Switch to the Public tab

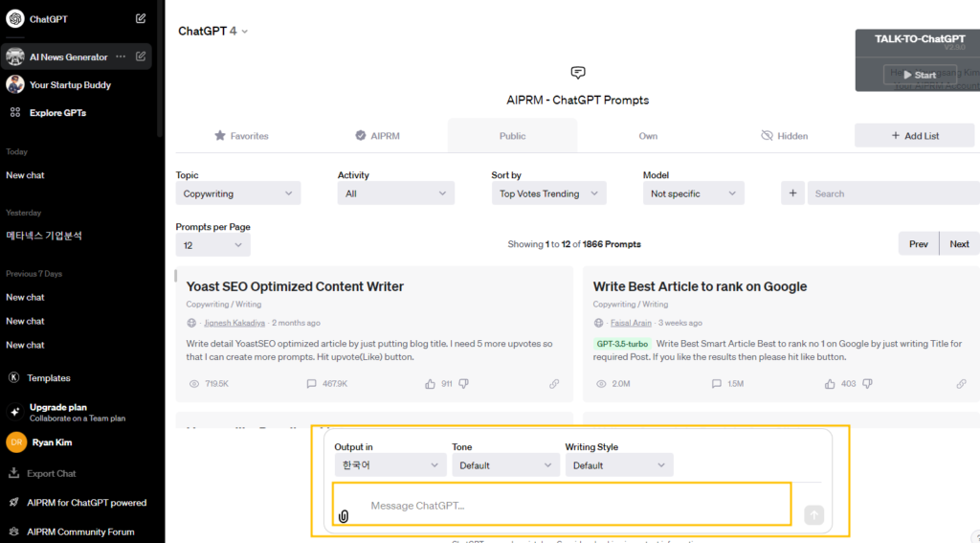tap(513, 136)
